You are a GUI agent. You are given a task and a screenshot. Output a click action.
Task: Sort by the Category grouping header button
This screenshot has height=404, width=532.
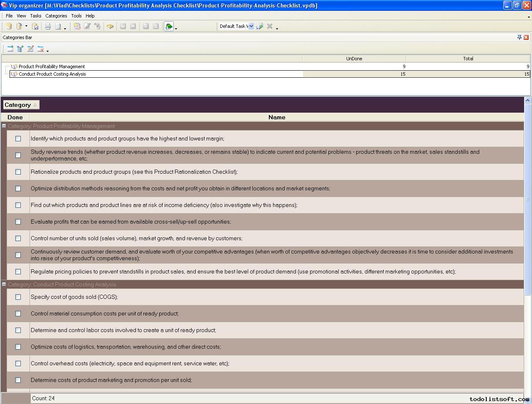click(x=21, y=105)
